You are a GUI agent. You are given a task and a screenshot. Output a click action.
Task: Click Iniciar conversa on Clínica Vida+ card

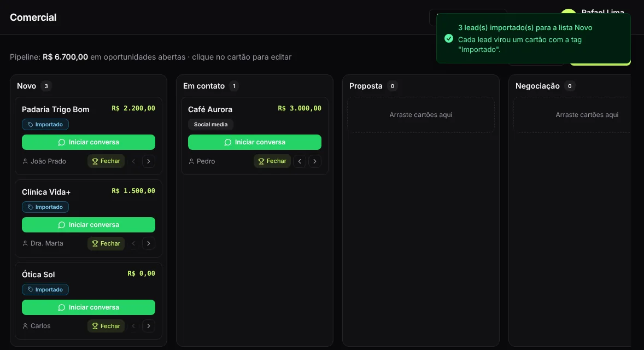pyautogui.click(x=89, y=225)
